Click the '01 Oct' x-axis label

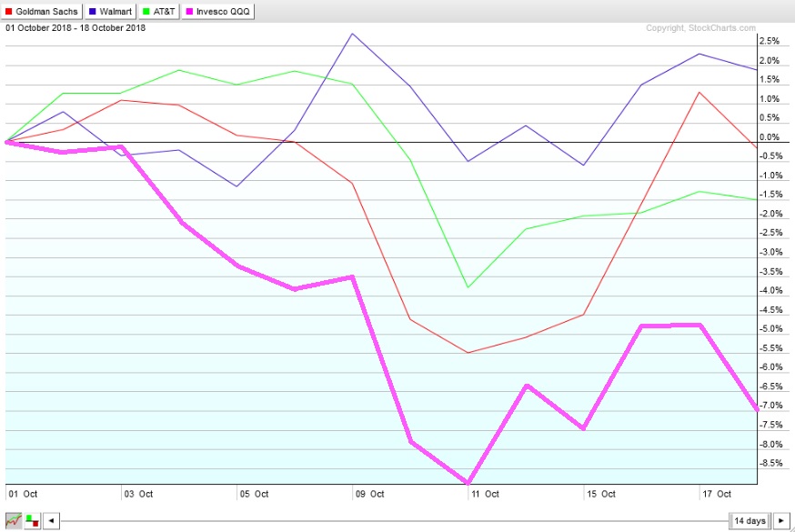coord(23,494)
